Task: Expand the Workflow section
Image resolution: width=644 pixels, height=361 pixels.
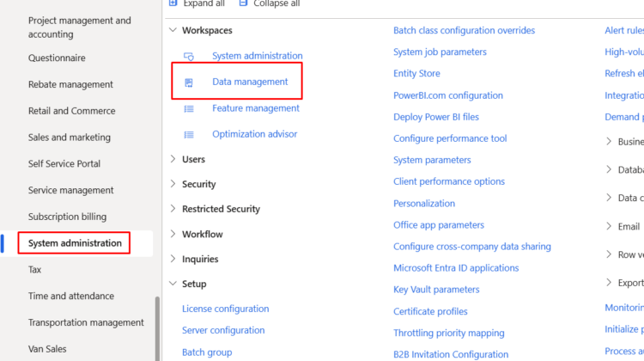Action: (173, 234)
